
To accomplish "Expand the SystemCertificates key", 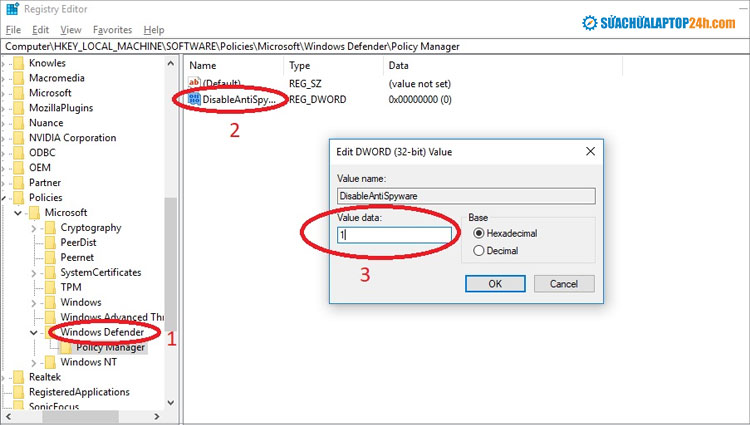I will click(x=33, y=273).
